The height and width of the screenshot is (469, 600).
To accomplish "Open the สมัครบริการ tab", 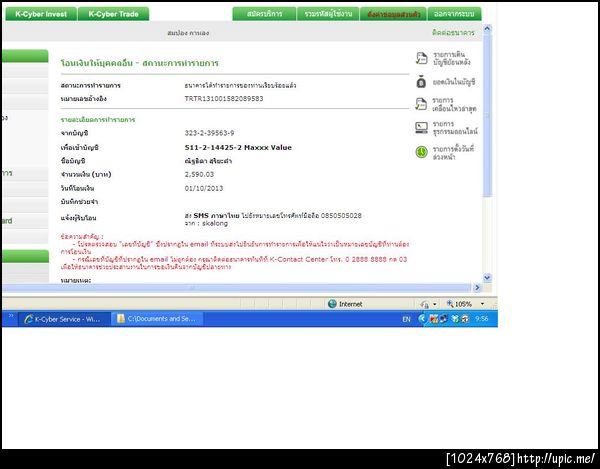I will point(264,14).
